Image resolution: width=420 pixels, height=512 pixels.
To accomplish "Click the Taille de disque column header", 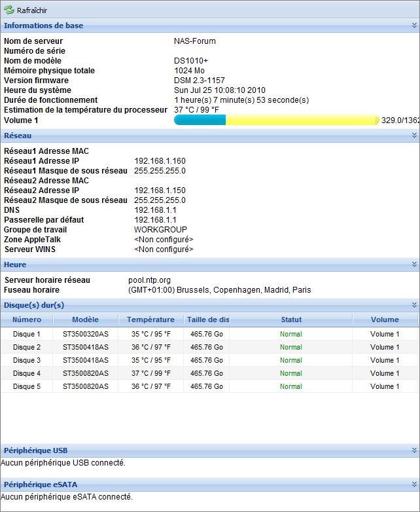I will tap(206, 320).
